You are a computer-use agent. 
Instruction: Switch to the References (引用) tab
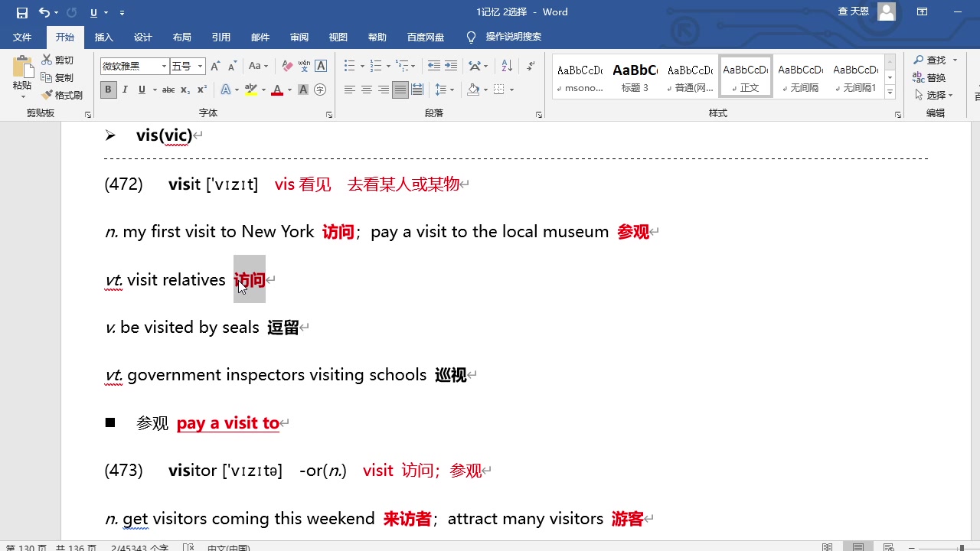(x=221, y=37)
